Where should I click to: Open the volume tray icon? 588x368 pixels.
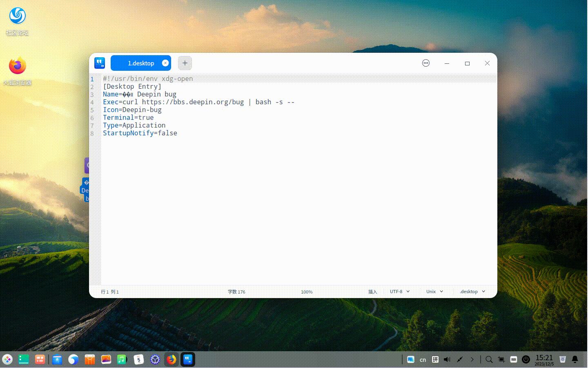(x=447, y=359)
